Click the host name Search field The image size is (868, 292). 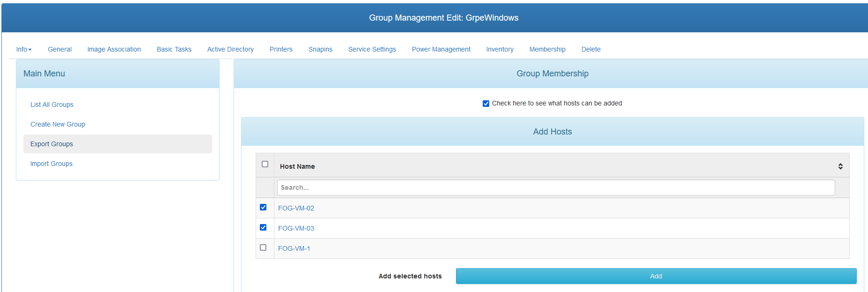pyautogui.click(x=555, y=187)
